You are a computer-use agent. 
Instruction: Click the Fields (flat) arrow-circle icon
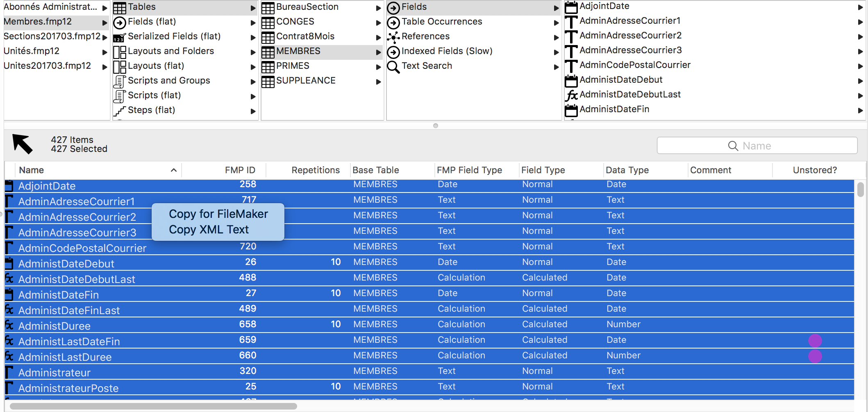119,23
